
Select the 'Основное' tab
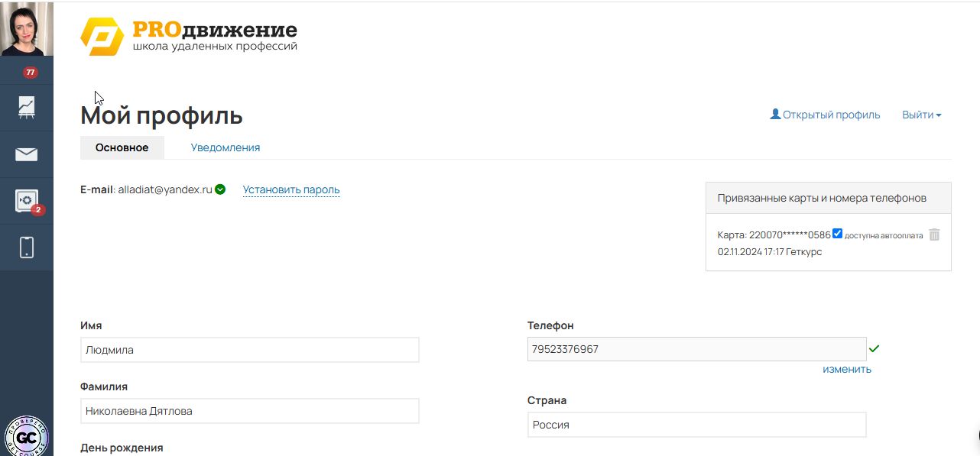(122, 147)
